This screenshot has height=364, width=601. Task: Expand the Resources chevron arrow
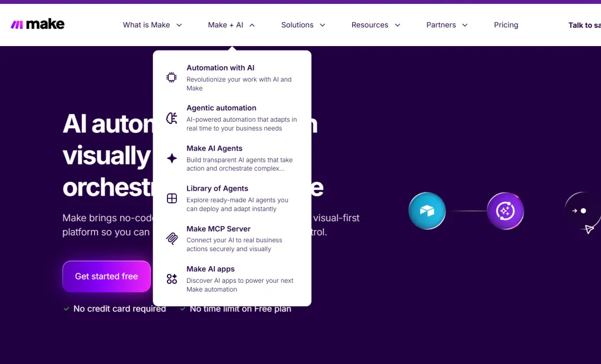coord(397,25)
